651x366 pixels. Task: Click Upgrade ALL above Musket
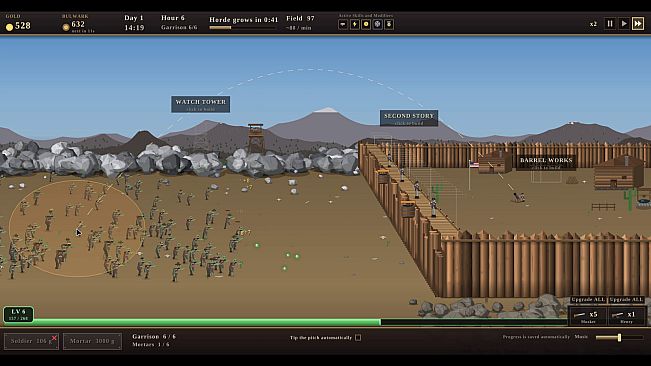pyautogui.click(x=588, y=300)
